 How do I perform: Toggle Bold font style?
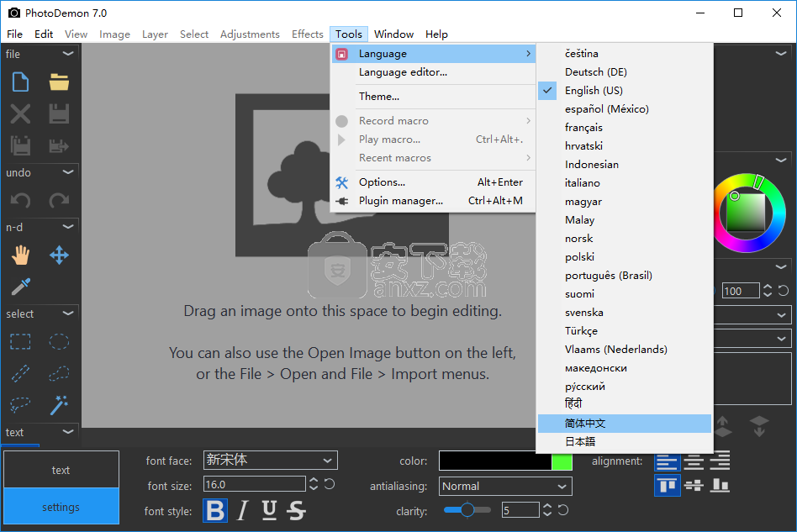coord(215,510)
